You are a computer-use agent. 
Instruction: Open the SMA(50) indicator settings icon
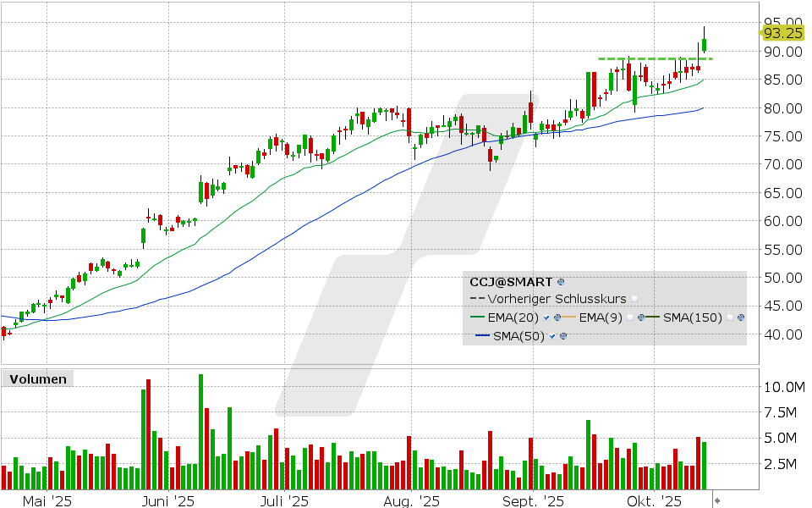pos(562,336)
